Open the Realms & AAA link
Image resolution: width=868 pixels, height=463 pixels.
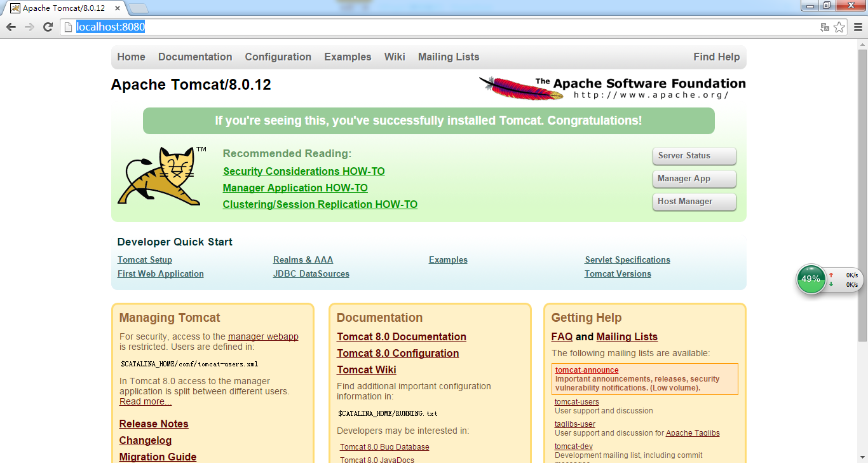303,259
